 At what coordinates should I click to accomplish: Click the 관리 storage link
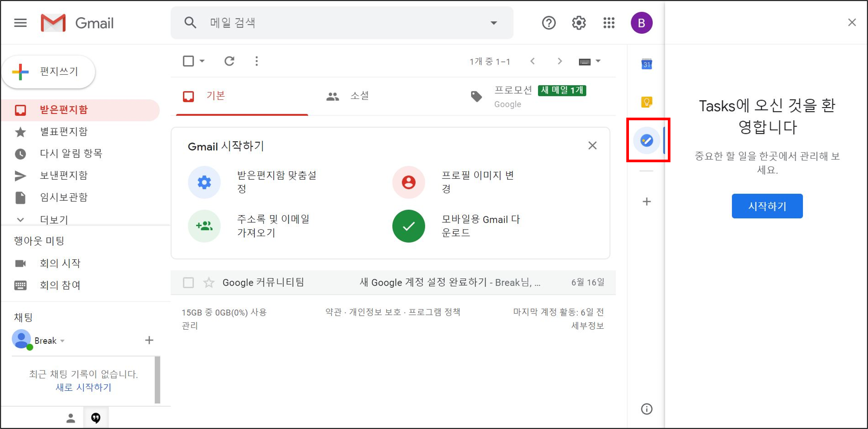[190, 326]
